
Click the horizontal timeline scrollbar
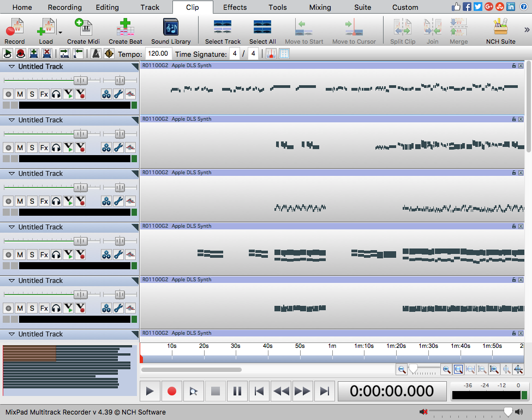pos(192,369)
